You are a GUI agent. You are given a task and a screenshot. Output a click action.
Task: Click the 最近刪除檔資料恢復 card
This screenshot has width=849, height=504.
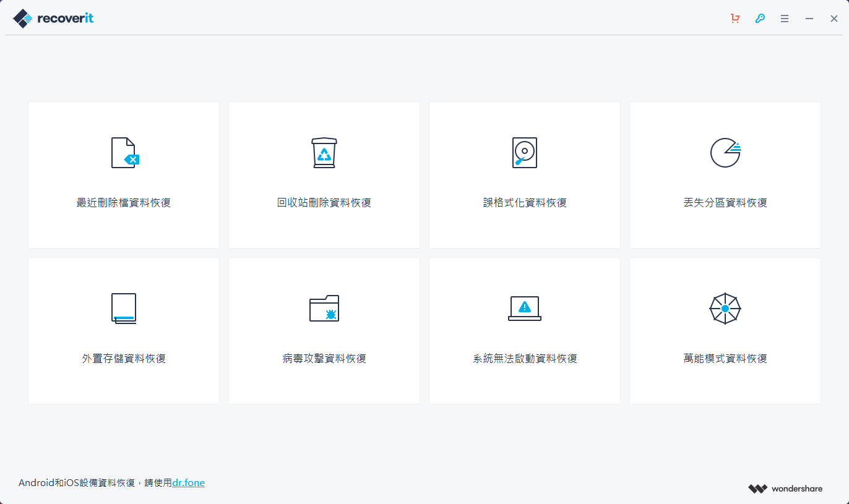point(123,175)
